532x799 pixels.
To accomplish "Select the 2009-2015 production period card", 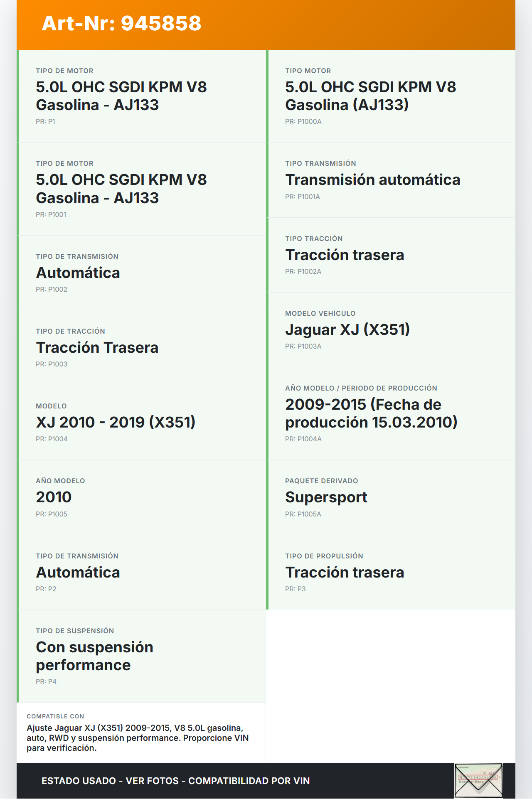I will (x=391, y=413).
